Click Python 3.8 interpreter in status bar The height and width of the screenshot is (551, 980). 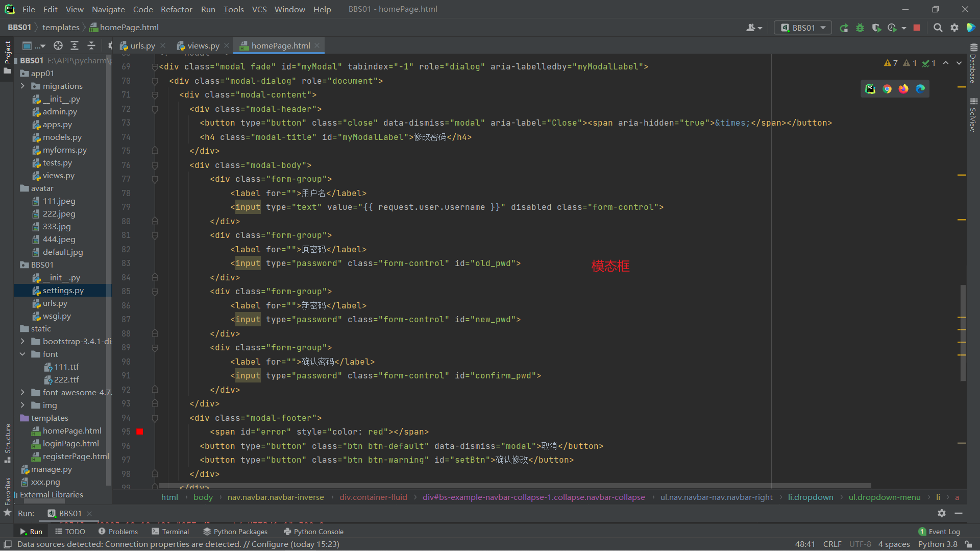tap(938, 544)
